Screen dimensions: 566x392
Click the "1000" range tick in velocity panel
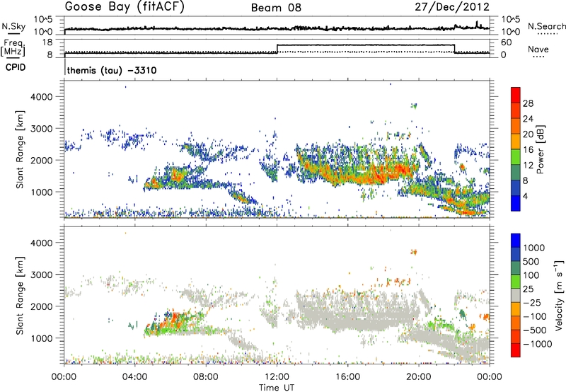point(41,338)
